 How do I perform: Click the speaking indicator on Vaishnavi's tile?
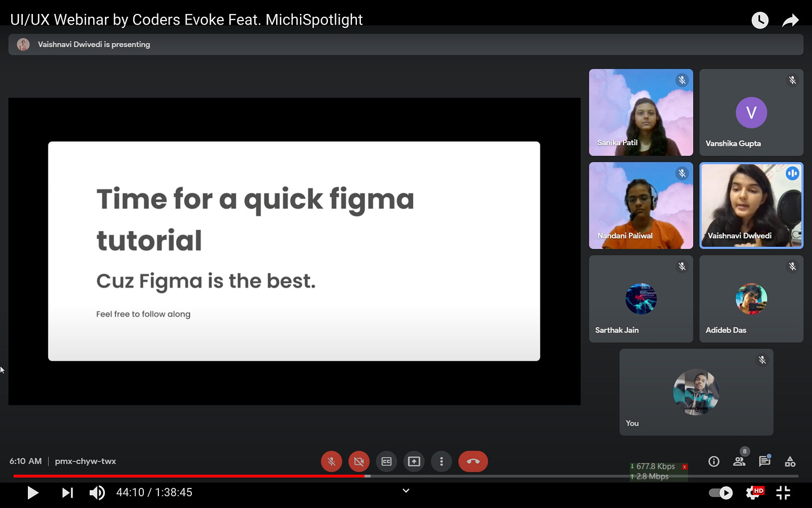point(792,174)
